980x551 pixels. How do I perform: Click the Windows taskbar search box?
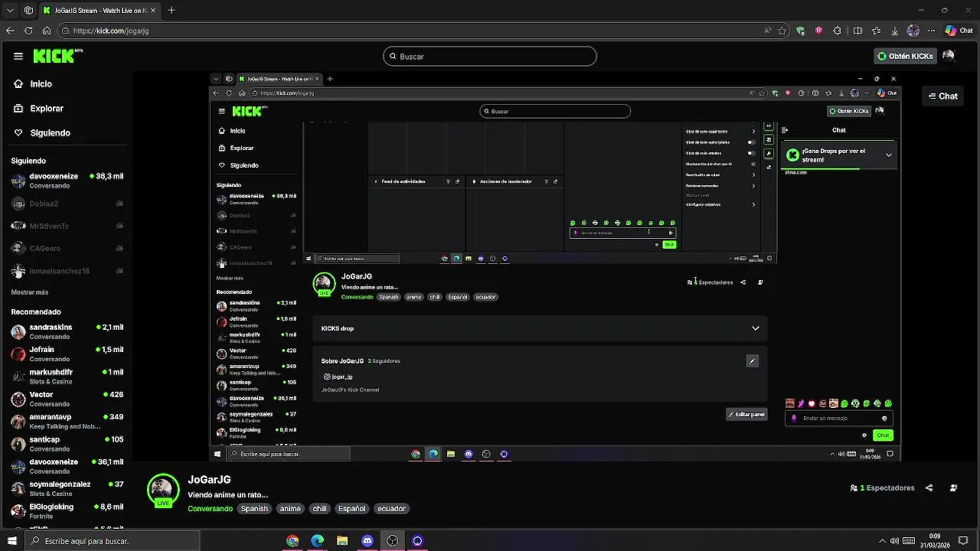coord(112,541)
